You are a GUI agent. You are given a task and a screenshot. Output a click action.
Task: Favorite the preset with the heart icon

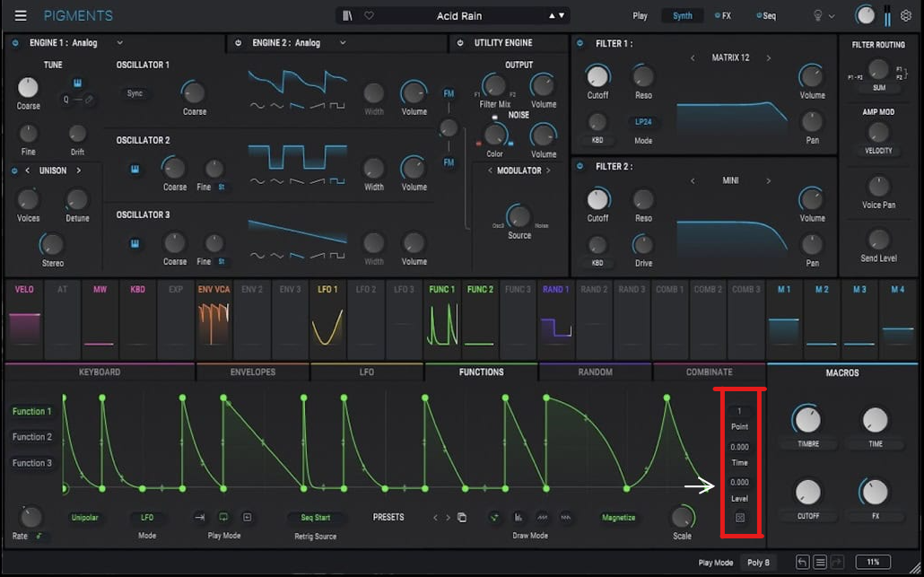369,16
